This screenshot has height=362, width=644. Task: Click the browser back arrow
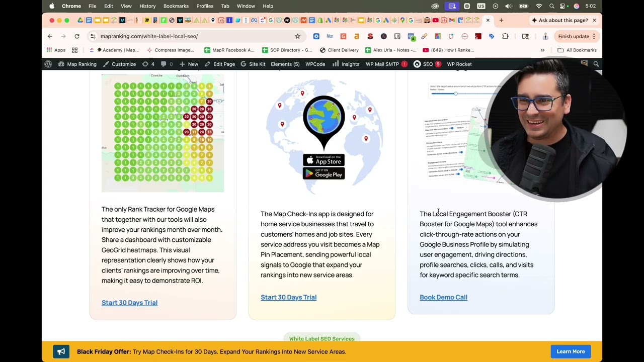click(x=50, y=36)
